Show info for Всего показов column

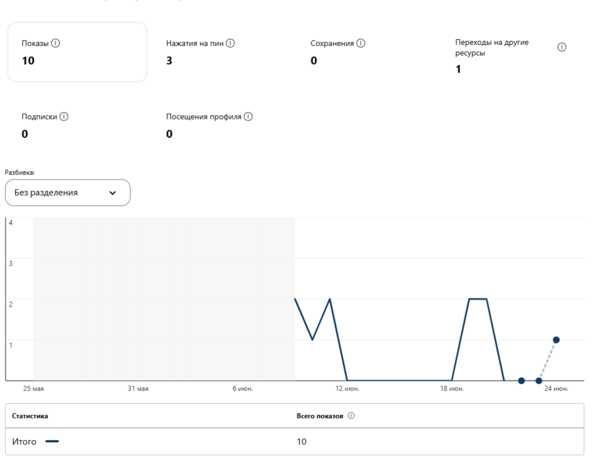(x=351, y=416)
